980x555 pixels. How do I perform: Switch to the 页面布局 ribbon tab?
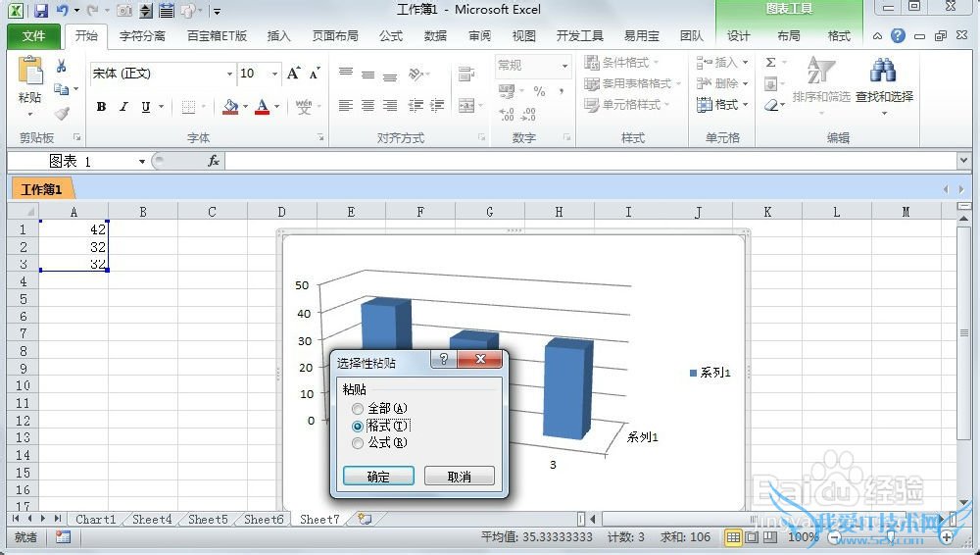(335, 36)
